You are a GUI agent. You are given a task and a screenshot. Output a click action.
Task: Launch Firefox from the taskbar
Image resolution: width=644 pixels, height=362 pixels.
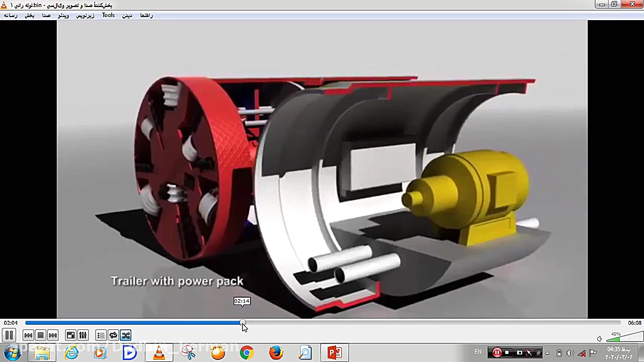coord(276,352)
